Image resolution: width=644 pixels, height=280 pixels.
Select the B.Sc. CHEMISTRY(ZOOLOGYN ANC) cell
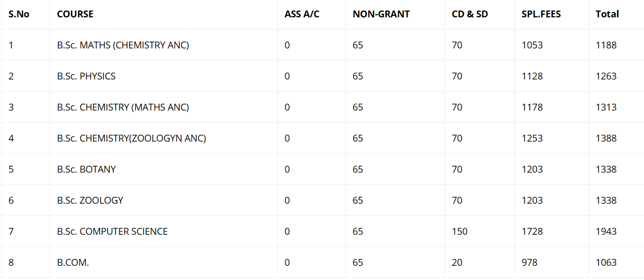[132, 138]
